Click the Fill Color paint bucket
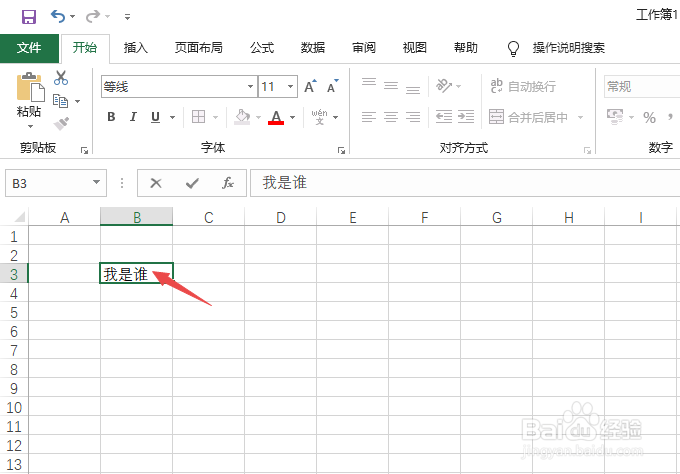 pyautogui.click(x=242, y=117)
